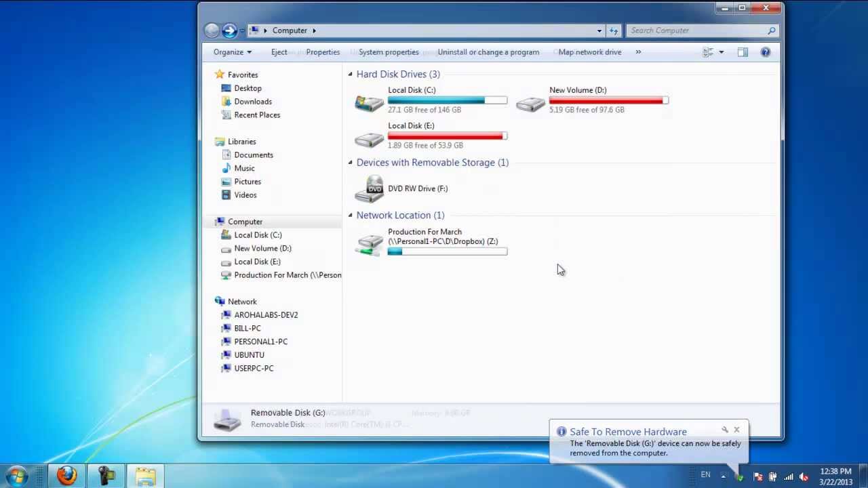The height and width of the screenshot is (488, 868).
Task: Open the Organize menu
Action: (x=233, y=52)
